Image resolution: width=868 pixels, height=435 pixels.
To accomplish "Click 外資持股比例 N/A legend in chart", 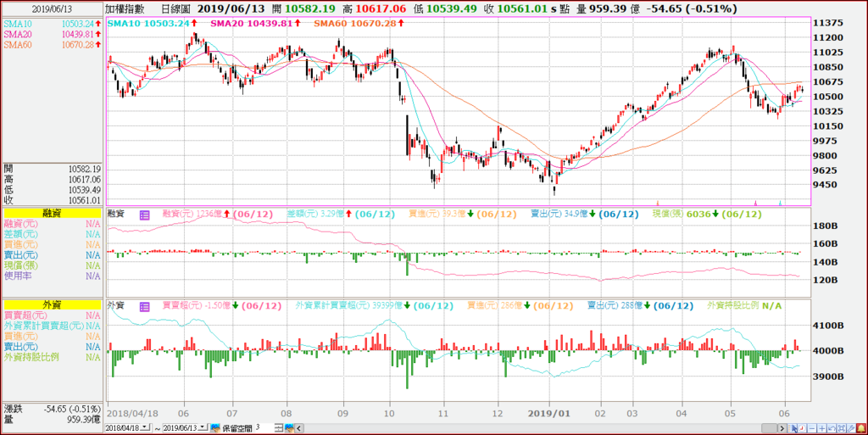I will click(744, 305).
